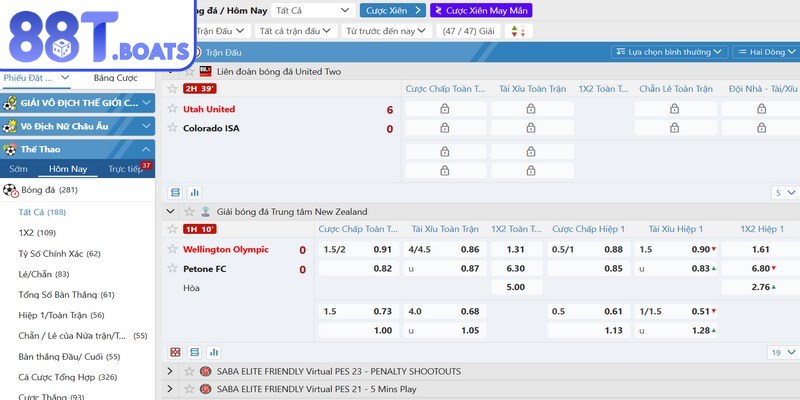Select 1X2 (109) category
This screenshot has height=400, width=800.
click(37, 233)
